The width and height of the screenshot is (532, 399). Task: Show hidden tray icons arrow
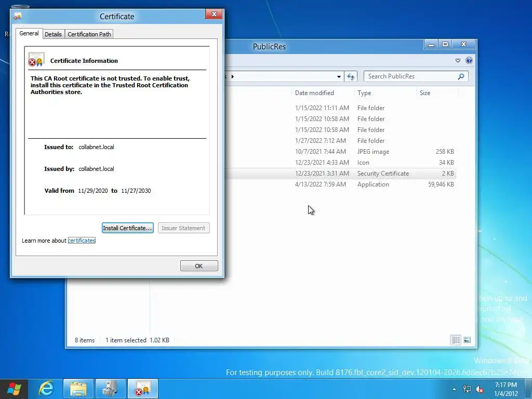454,389
